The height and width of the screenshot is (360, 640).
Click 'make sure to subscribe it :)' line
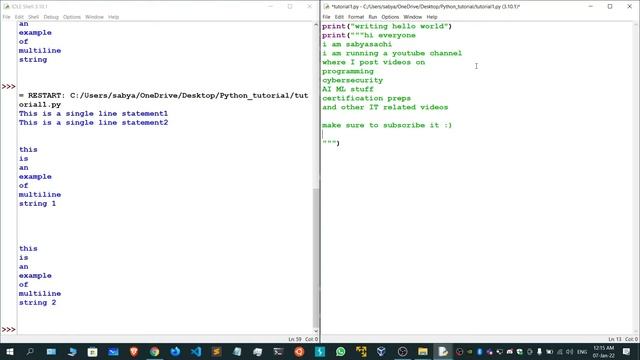click(x=387, y=125)
